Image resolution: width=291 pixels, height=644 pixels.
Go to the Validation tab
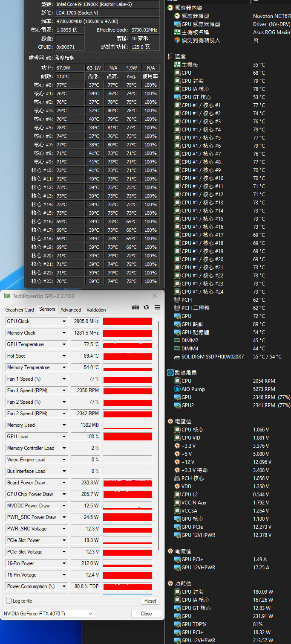click(x=96, y=310)
